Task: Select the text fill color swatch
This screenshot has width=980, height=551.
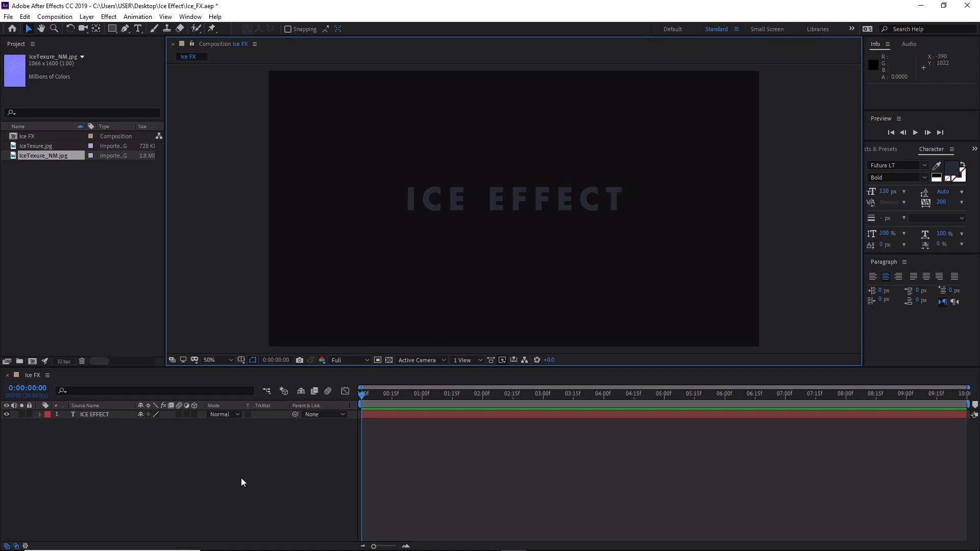Action: coord(951,167)
